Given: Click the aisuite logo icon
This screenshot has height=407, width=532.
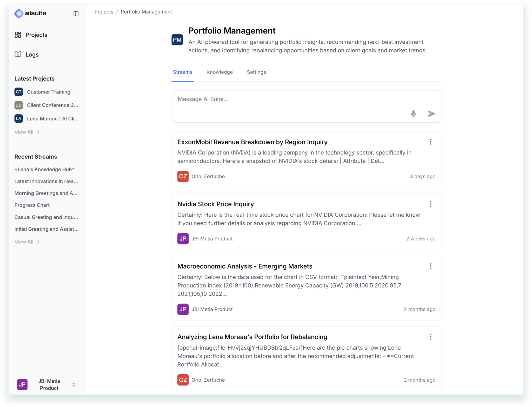Looking at the screenshot, I should click(19, 13).
